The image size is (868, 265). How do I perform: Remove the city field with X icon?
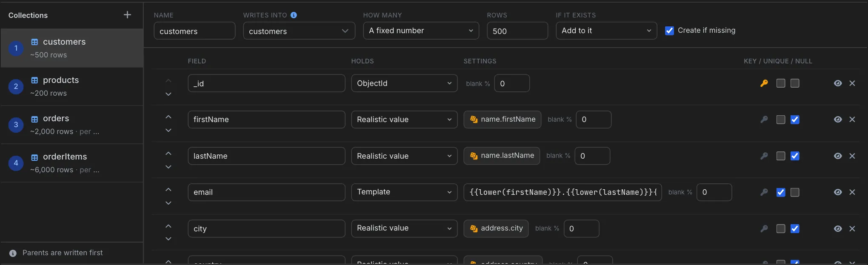point(852,229)
